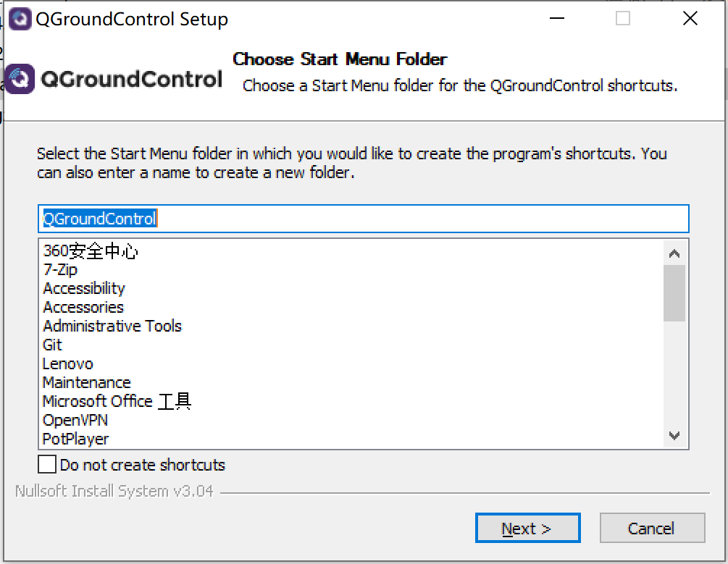Pick the Maintenance folder

87,383
